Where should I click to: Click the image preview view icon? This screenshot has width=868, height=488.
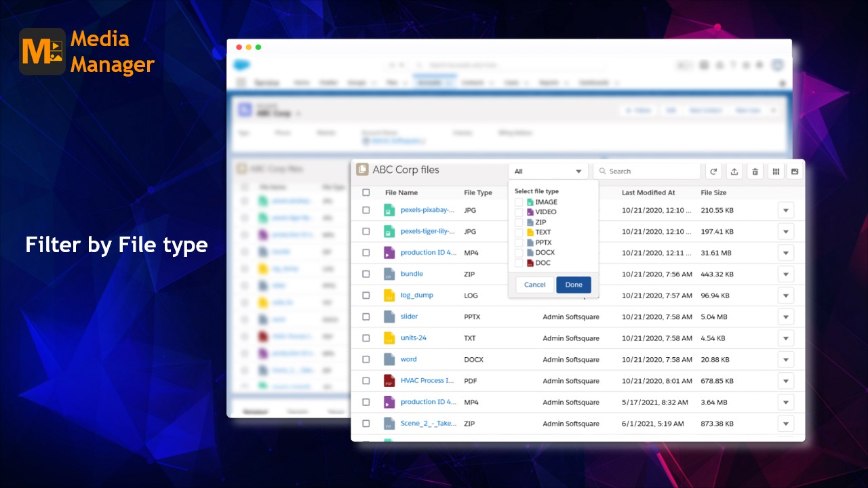[x=794, y=171]
